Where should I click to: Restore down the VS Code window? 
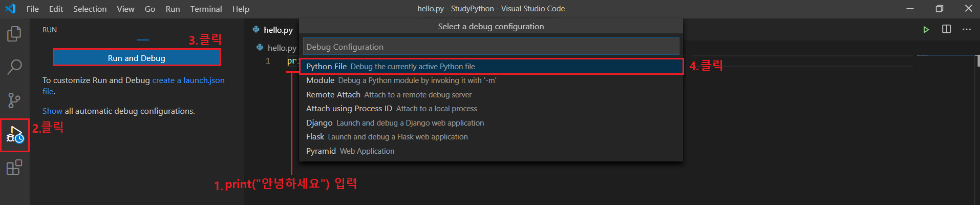click(x=939, y=9)
